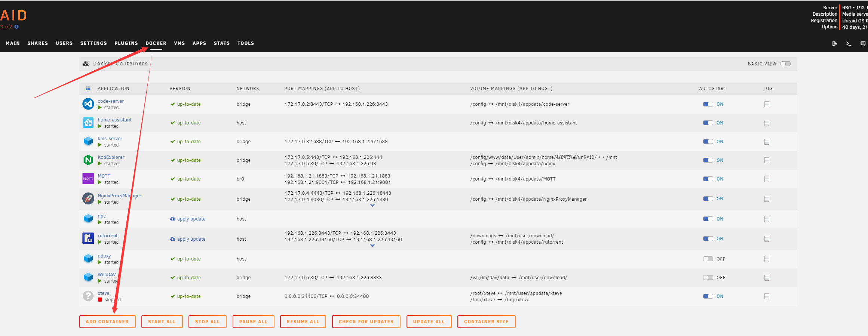Click the purple MQTT container icon
The width and height of the screenshot is (868, 336).
[x=88, y=179]
